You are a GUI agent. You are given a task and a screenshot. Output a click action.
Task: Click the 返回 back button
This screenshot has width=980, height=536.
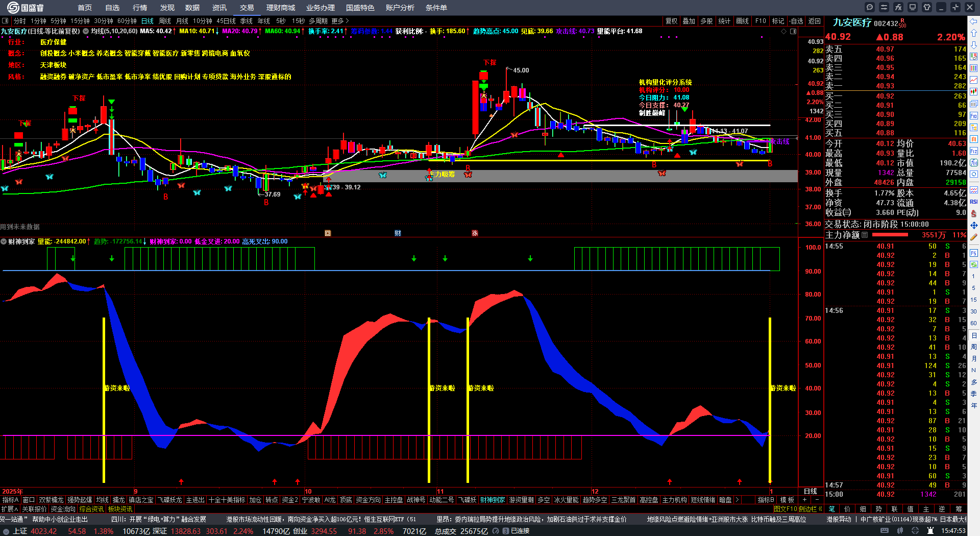(x=815, y=21)
